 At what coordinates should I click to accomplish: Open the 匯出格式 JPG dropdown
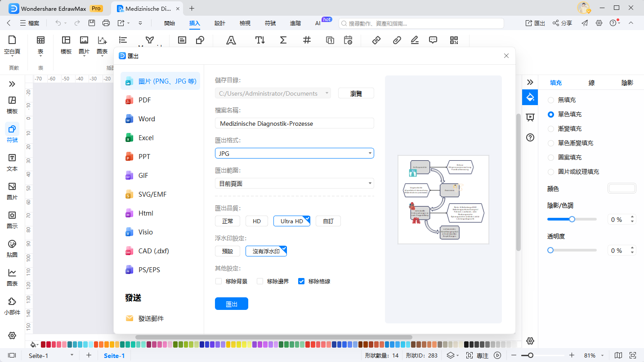[294, 154]
